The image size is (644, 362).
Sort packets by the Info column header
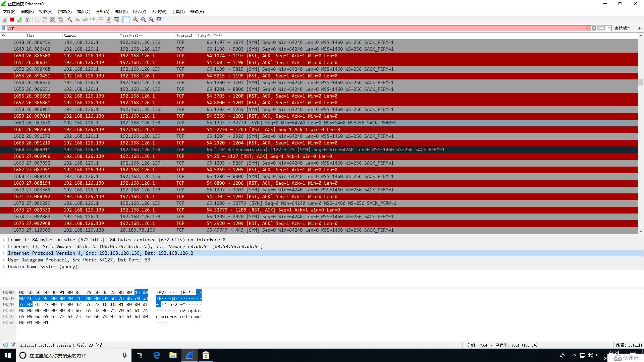pyautogui.click(x=425, y=36)
